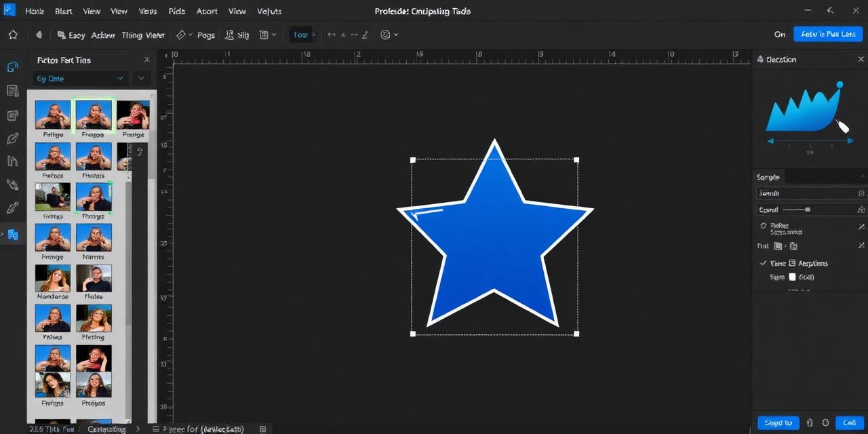
Task: Open the tag icon in the toolbar
Action: tap(182, 35)
